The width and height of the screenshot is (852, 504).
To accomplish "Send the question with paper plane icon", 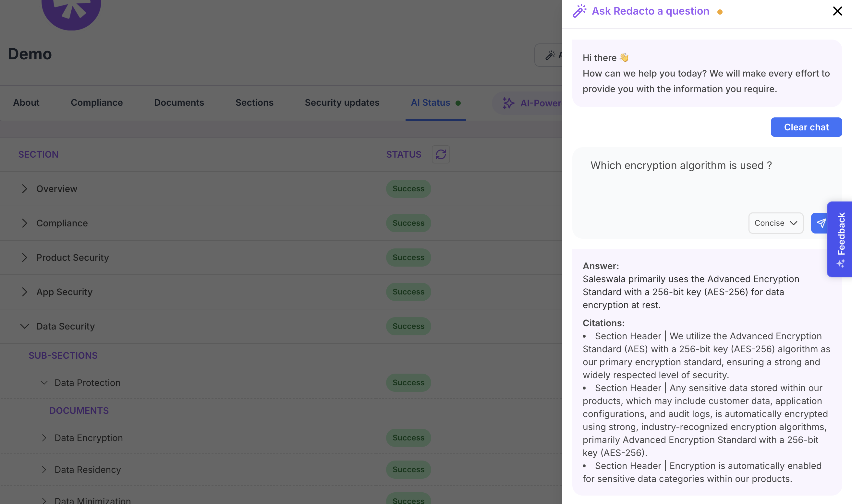I will coord(819,223).
